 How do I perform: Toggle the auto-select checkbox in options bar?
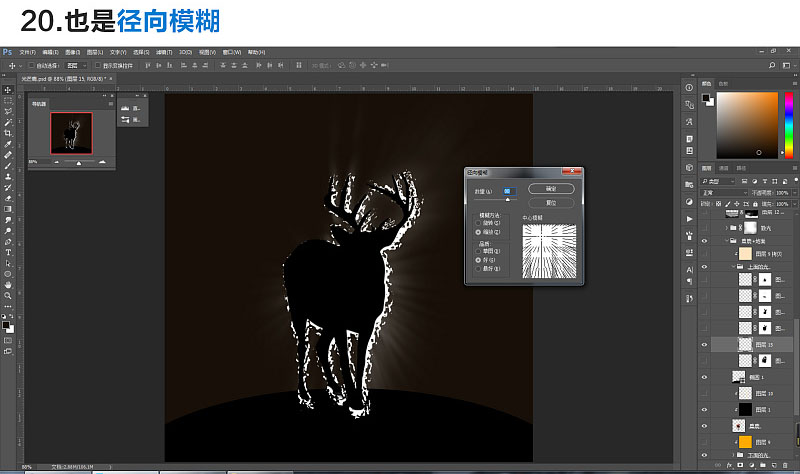(x=32, y=65)
